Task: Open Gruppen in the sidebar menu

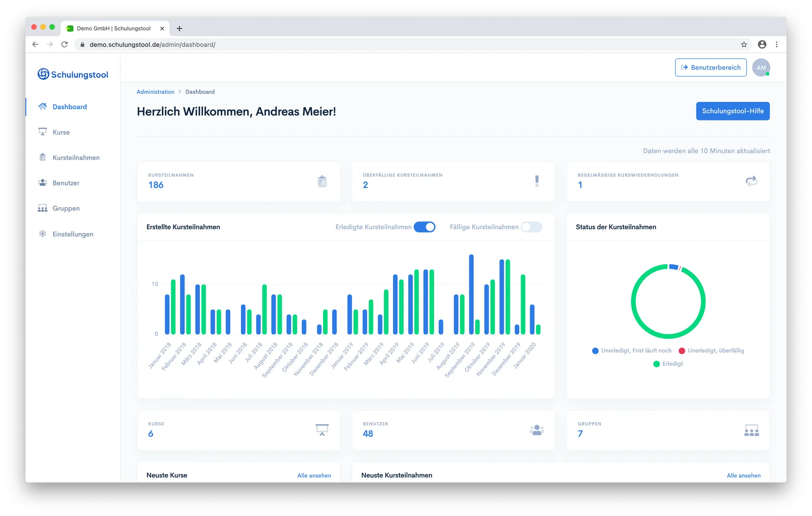Action: click(x=66, y=208)
